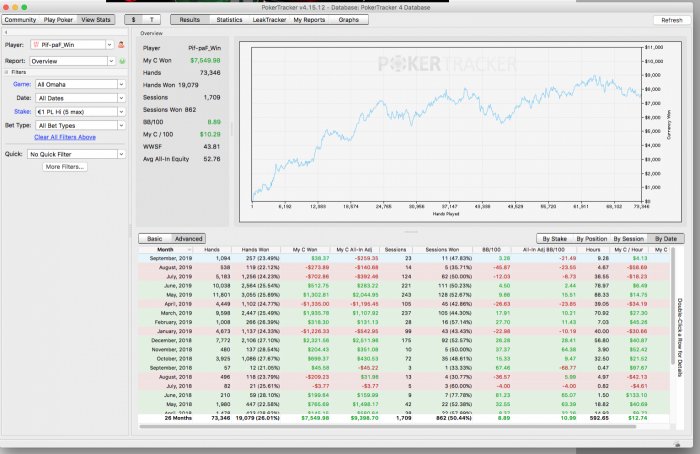The width and height of the screenshot is (700, 454).
Task: Switch to Advanced report view
Action: click(x=188, y=239)
